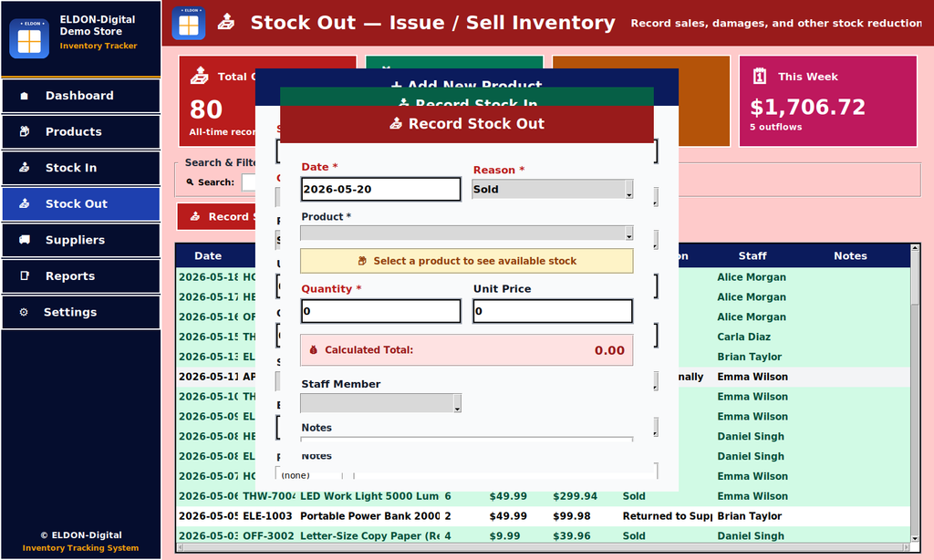Click the 2026-05-09 Emma Wilson row

544,417
